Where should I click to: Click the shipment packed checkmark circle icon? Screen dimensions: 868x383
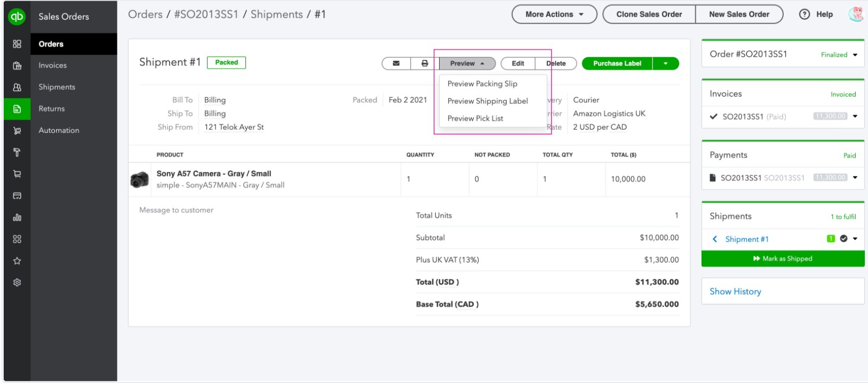[843, 239]
